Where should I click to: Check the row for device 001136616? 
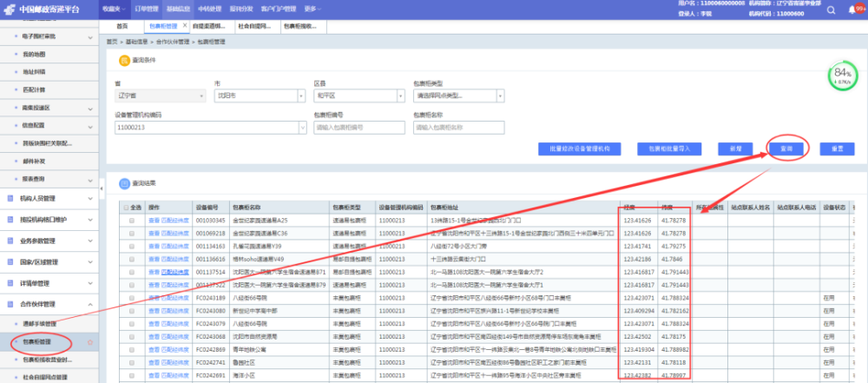(x=132, y=259)
